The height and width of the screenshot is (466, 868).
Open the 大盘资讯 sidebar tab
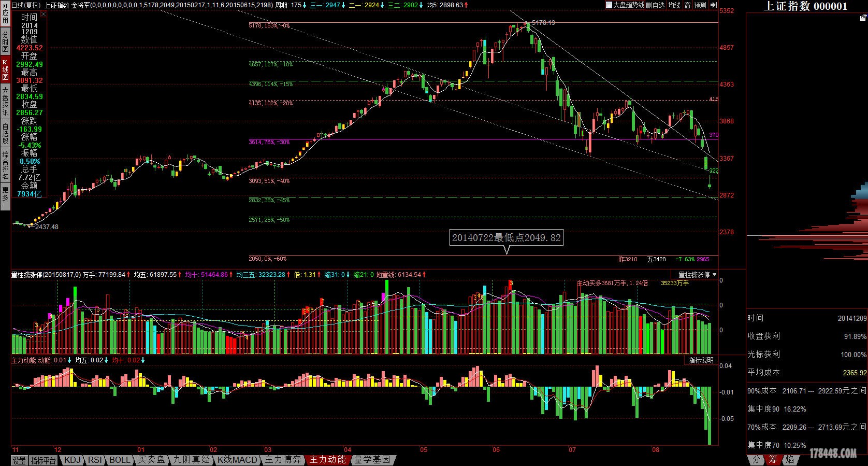coord(5,102)
